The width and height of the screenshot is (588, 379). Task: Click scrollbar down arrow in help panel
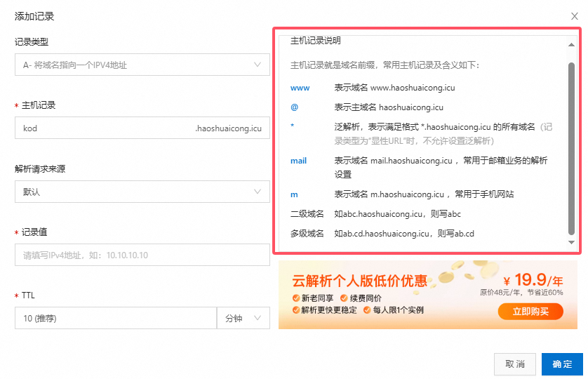(572, 242)
